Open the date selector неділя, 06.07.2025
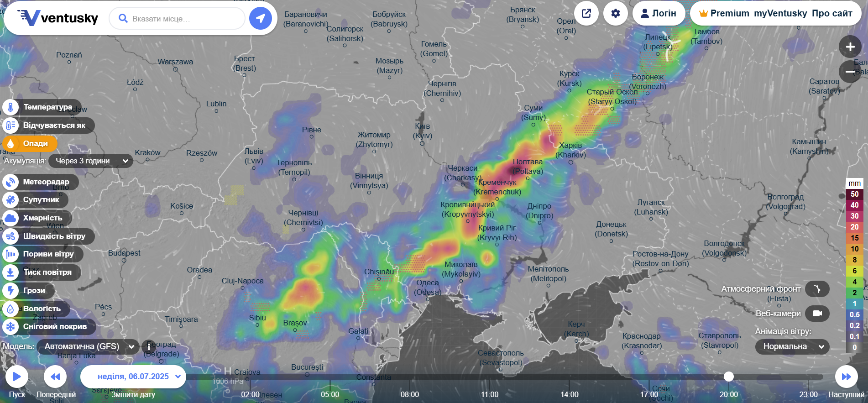 (133, 377)
